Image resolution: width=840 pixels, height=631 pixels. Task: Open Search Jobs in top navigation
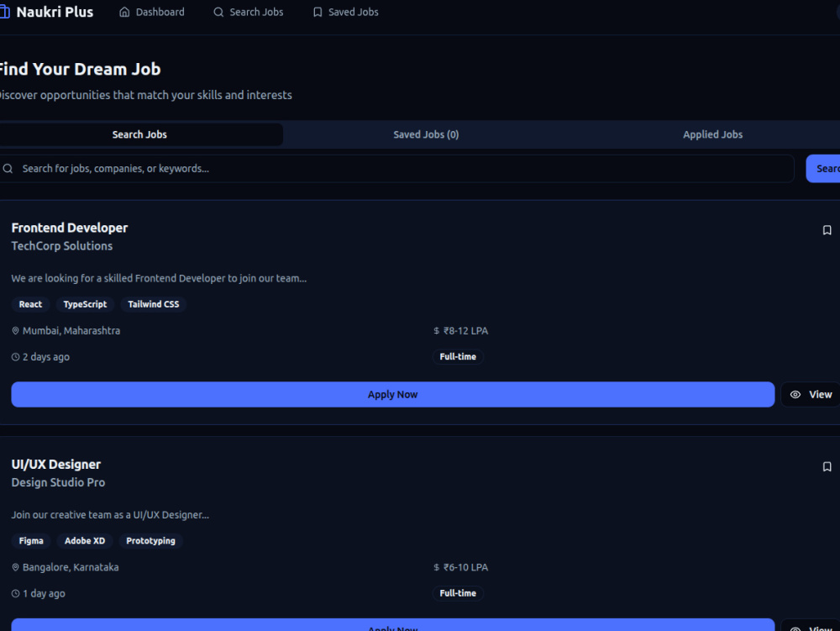coord(248,12)
